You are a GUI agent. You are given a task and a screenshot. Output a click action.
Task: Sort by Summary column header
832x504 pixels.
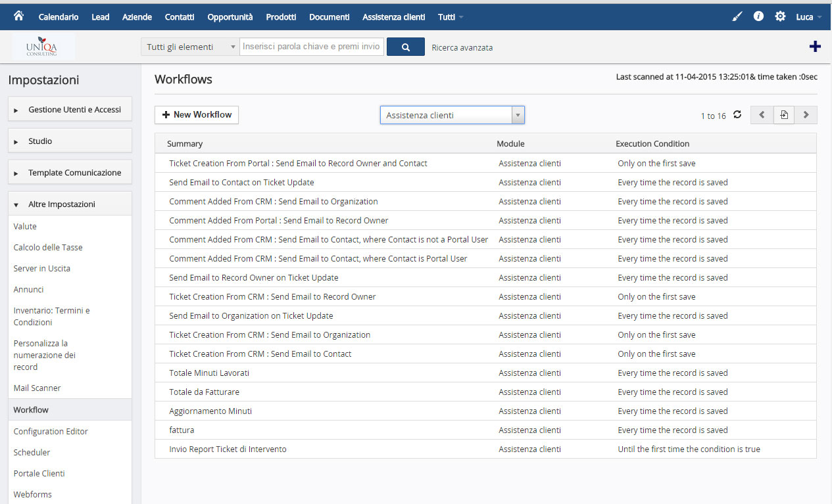click(x=185, y=144)
